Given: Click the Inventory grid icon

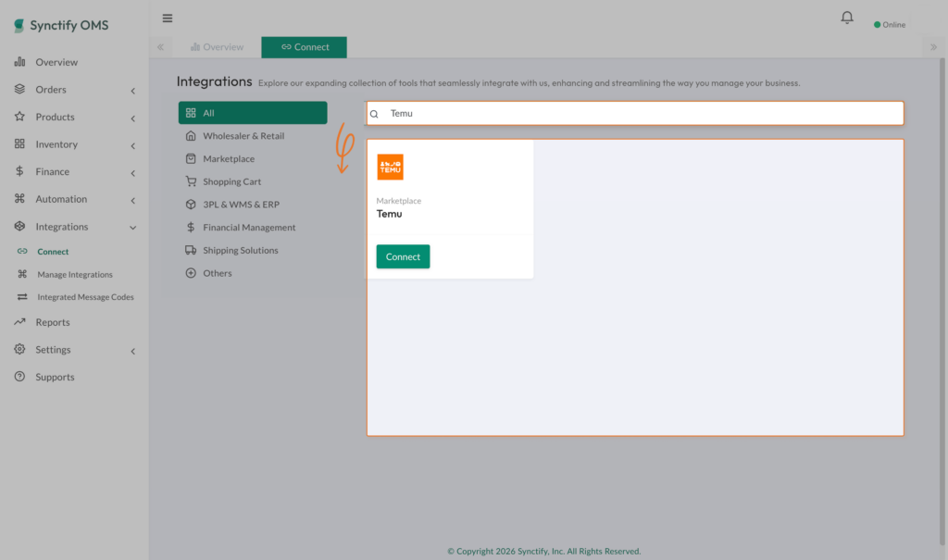Looking at the screenshot, I should (20, 143).
